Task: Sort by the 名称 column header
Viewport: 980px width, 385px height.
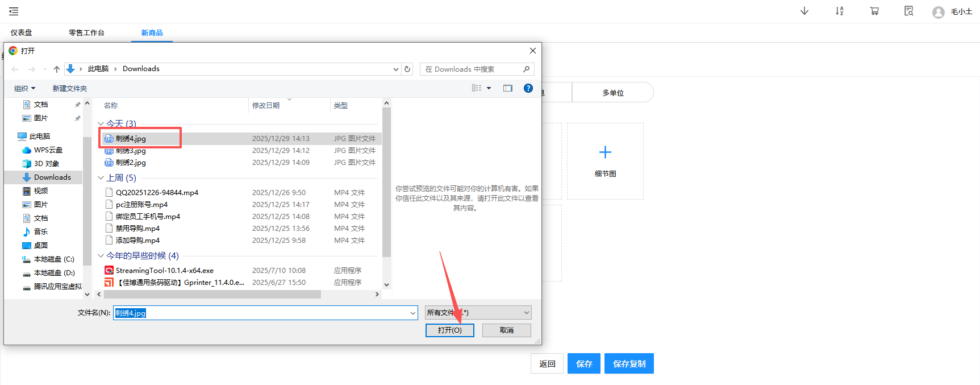Action: coord(111,106)
